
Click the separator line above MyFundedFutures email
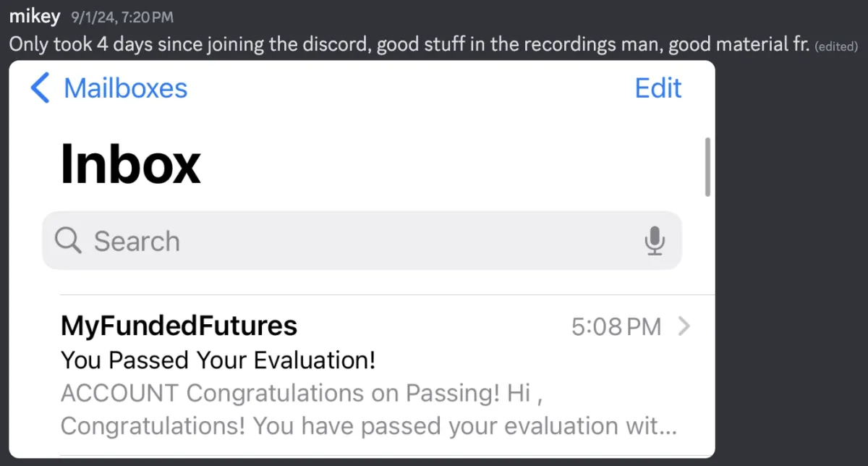387,295
